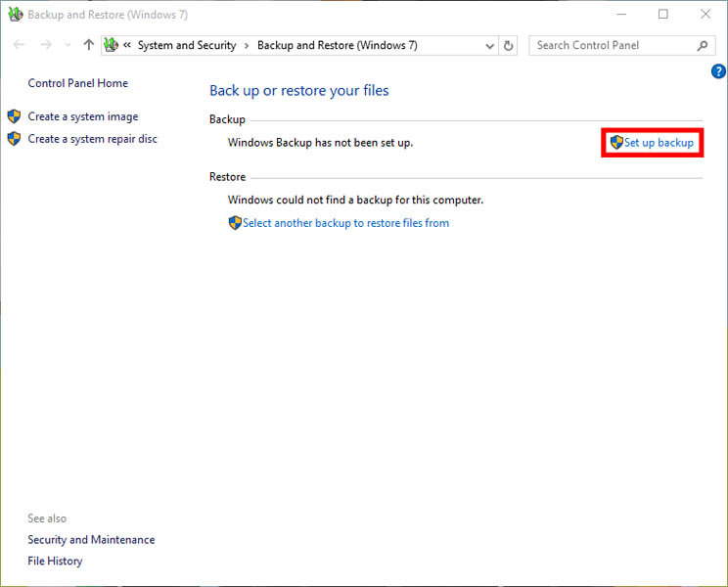Refresh the Backup and Restore page

pos(508,45)
